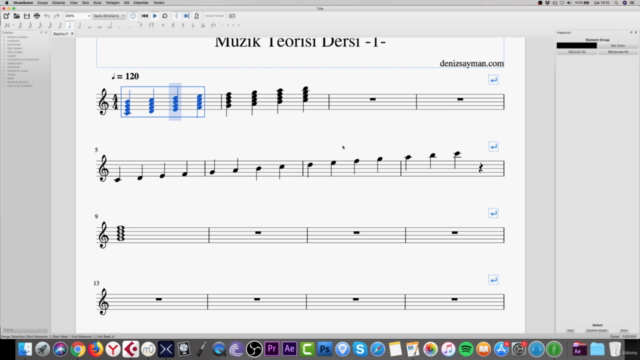
Task: Close the Başlıksız score tab
Action: pos(72,34)
